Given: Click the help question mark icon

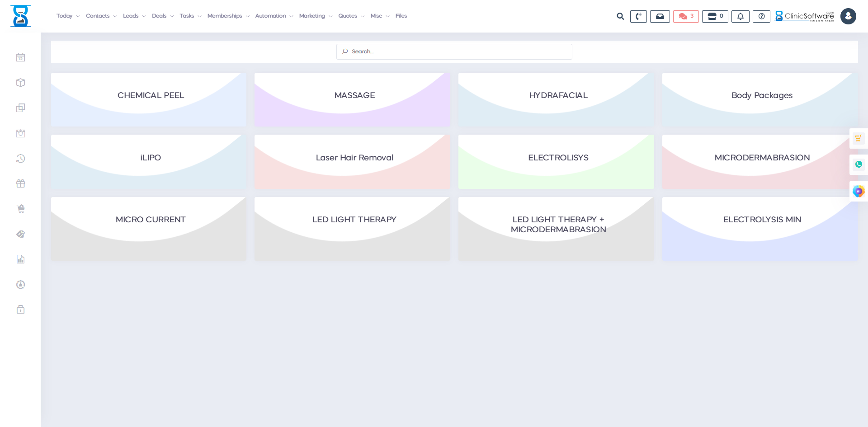Looking at the screenshot, I should point(761,16).
